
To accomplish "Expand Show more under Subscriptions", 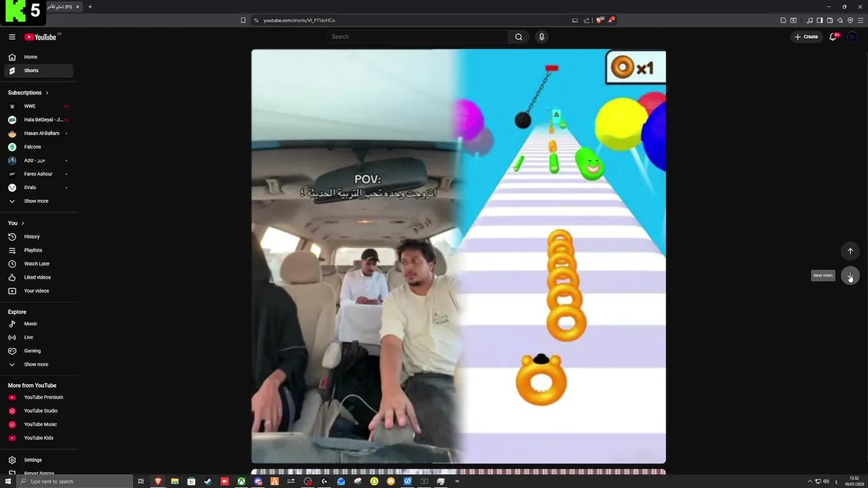I will [x=39, y=201].
